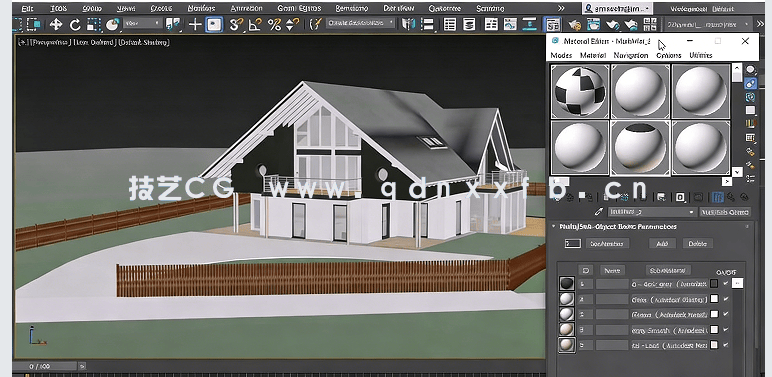Open the Scene Explorer from the toolbar

(x=450, y=24)
